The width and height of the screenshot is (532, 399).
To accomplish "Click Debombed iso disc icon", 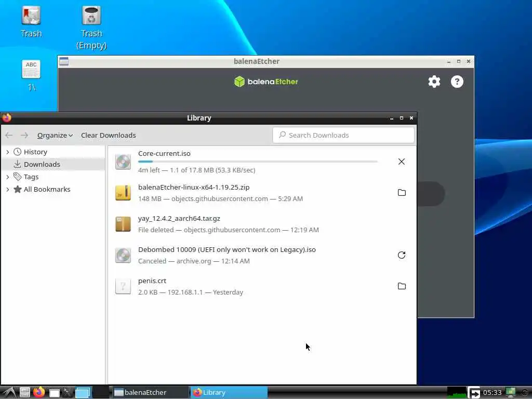I will (x=123, y=255).
